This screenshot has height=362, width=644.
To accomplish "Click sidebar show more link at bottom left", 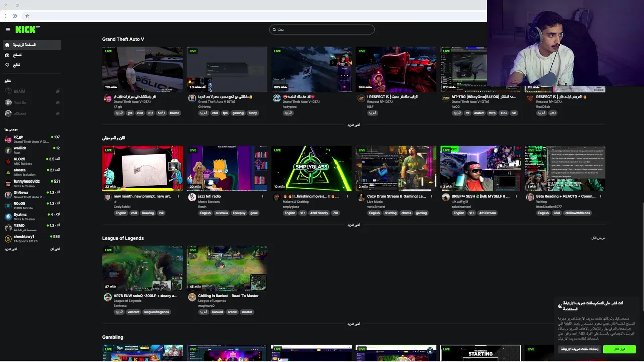I will tap(11, 249).
